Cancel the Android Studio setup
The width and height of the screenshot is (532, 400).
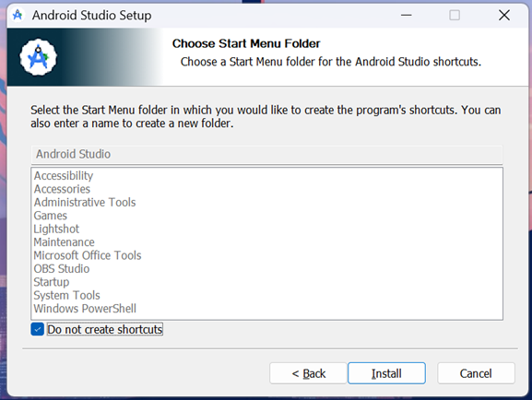476,373
